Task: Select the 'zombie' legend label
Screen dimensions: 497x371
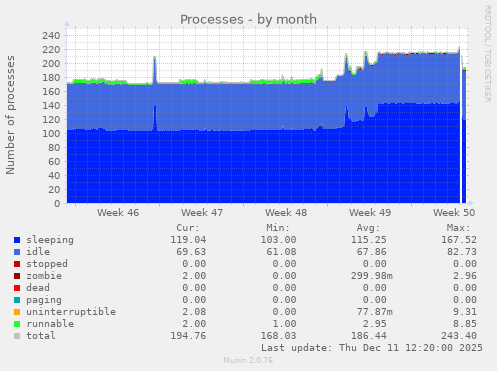Action: click(44, 276)
